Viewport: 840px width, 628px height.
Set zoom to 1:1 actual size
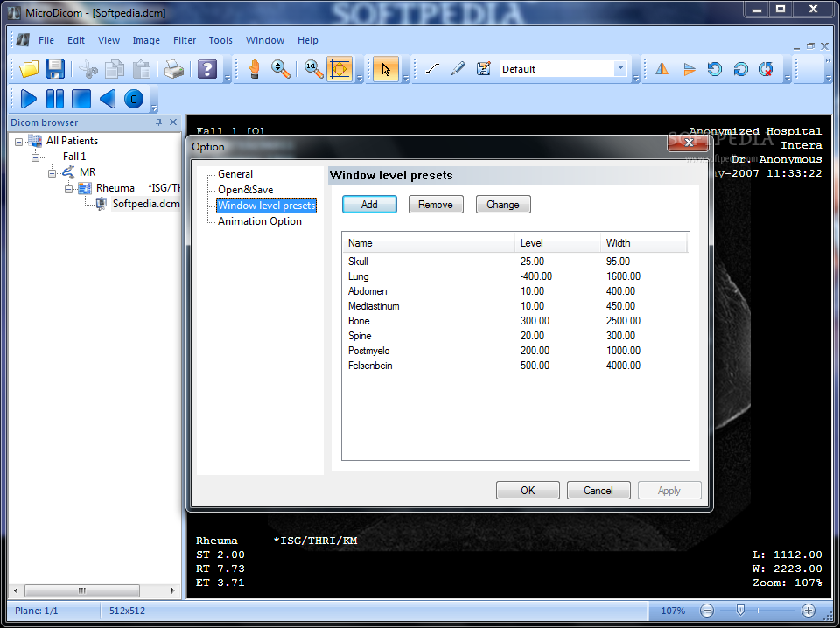point(313,69)
